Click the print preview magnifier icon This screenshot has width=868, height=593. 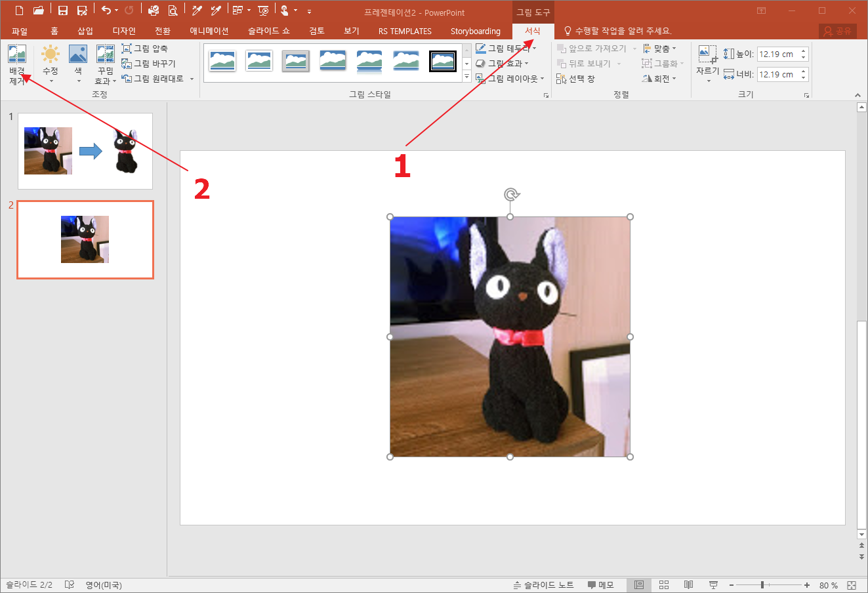tap(173, 10)
